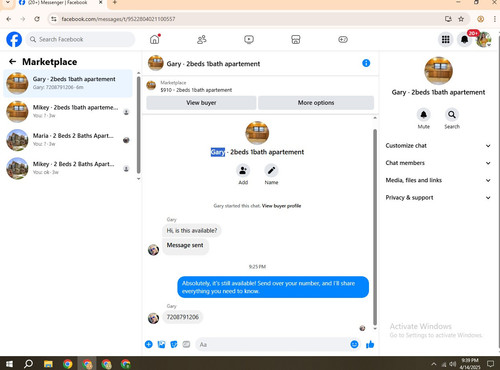The width and height of the screenshot is (500, 370).
Task: Open the taskbar clock and date
Action: [x=470, y=364]
